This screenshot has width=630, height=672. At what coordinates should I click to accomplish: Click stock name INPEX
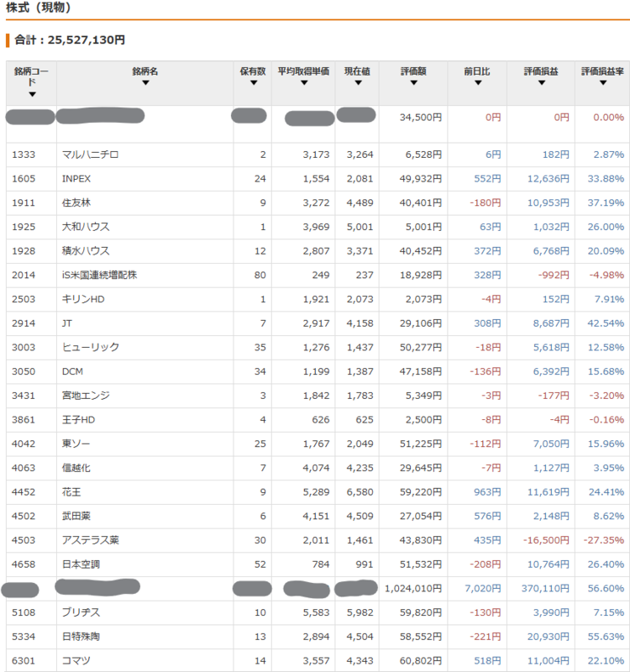(x=76, y=179)
